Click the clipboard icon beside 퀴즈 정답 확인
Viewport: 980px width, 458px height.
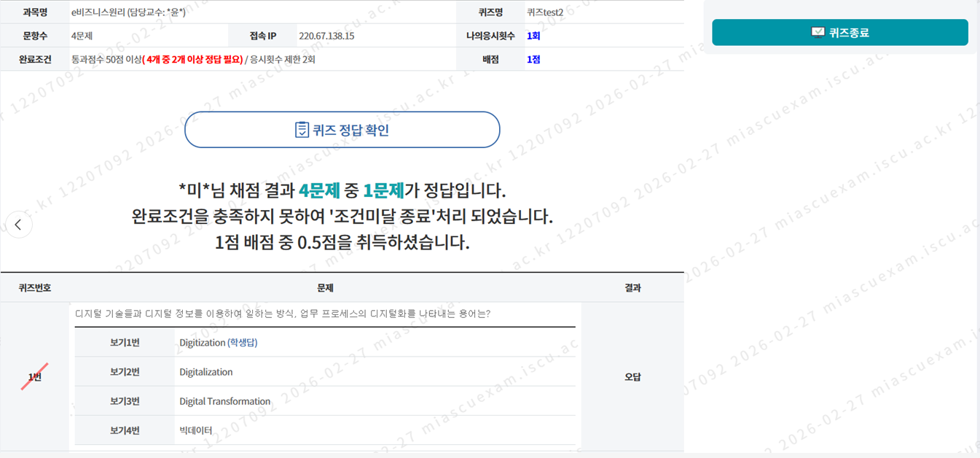pyautogui.click(x=302, y=130)
